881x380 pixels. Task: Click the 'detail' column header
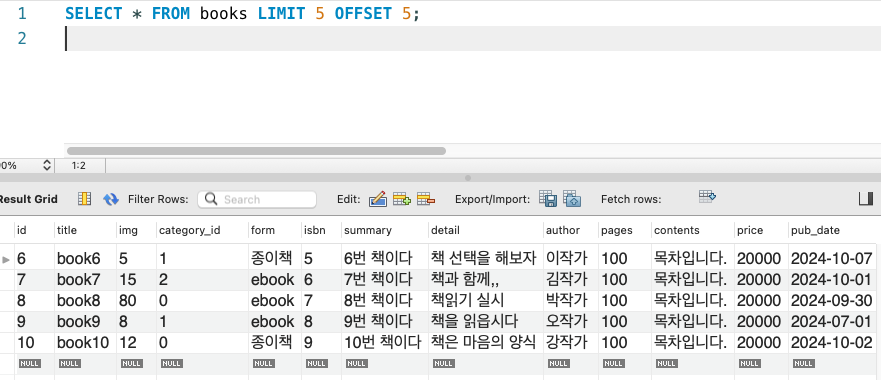tap(445, 230)
